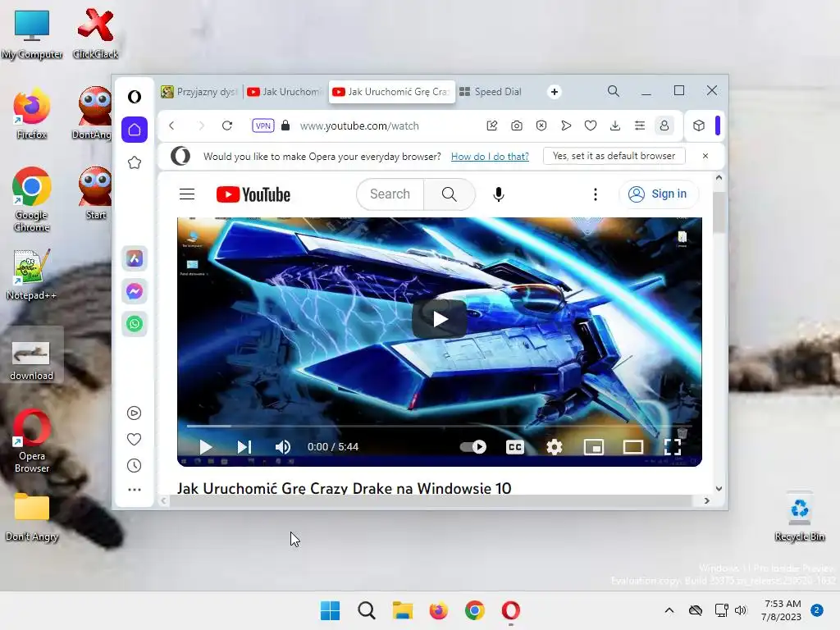Open the send/flow arrow icon
The width and height of the screenshot is (840, 630).
tap(566, 126)
